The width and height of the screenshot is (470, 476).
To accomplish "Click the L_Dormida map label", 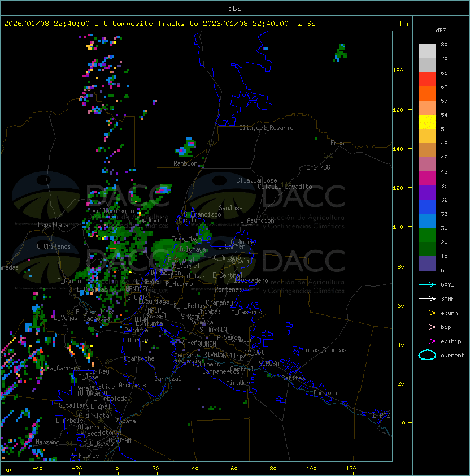I will 321,393.
